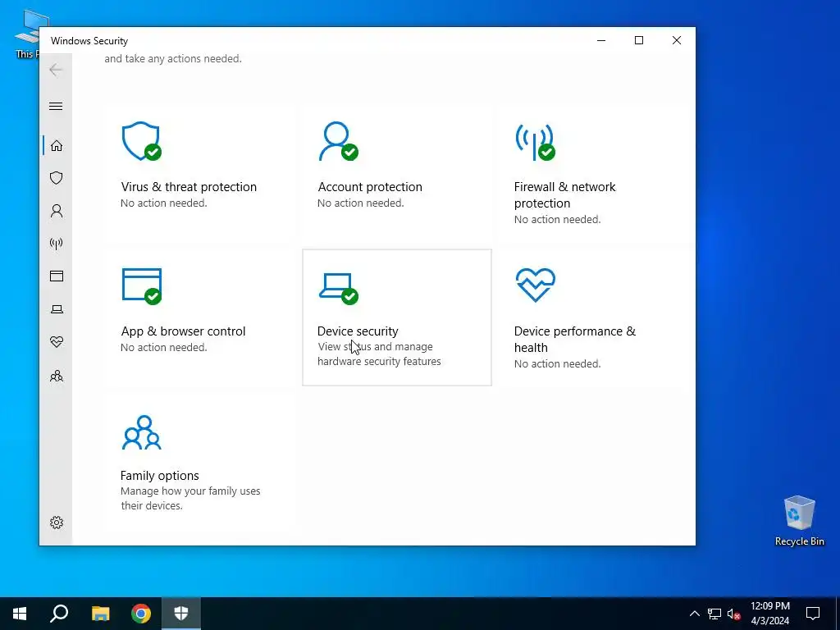Open Family options sidebar people icon
This screenshot has height=630, width=840.
click(57, 376)
